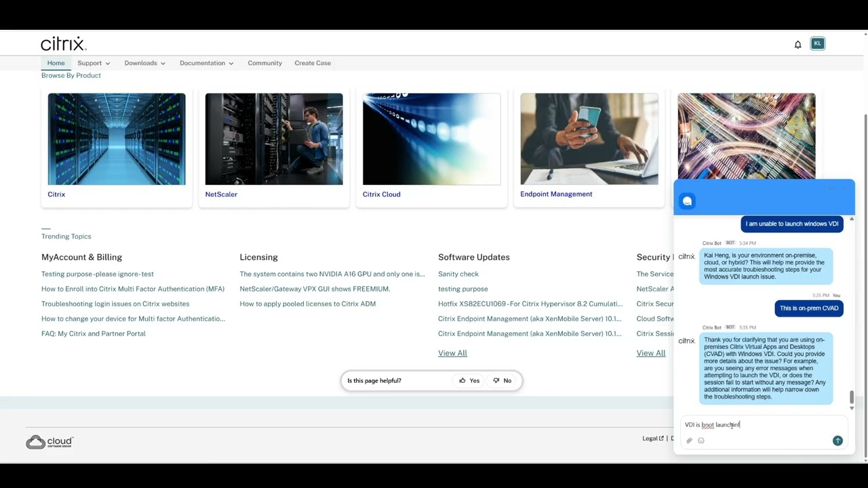Click the Software Updates heading
The height and width of the screenshot is (488, 868).
tap(474, 258)
